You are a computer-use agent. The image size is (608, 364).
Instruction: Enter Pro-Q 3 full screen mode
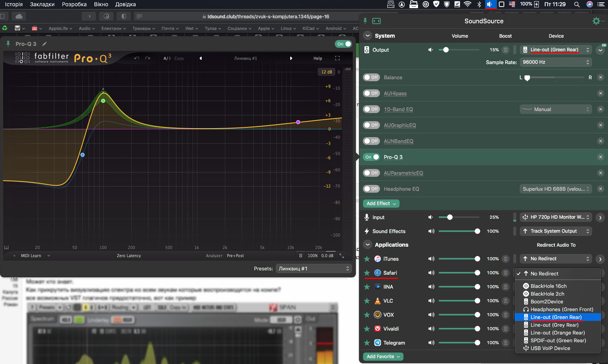coord(337,58)
